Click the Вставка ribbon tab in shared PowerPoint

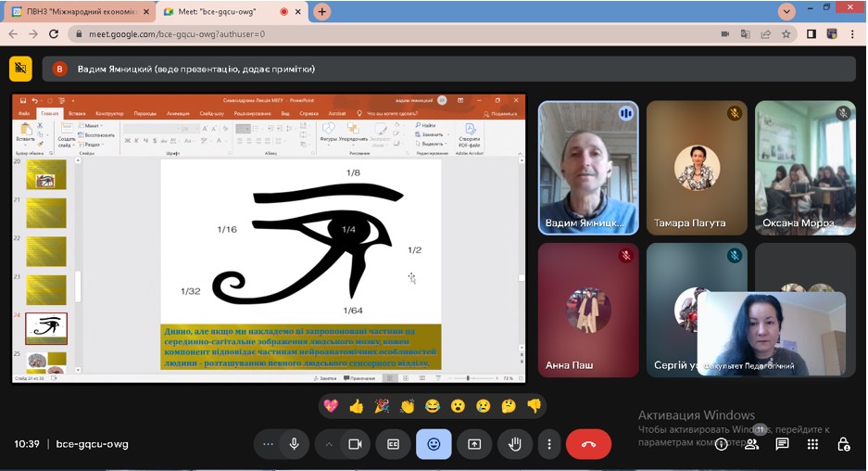point(77,114)
